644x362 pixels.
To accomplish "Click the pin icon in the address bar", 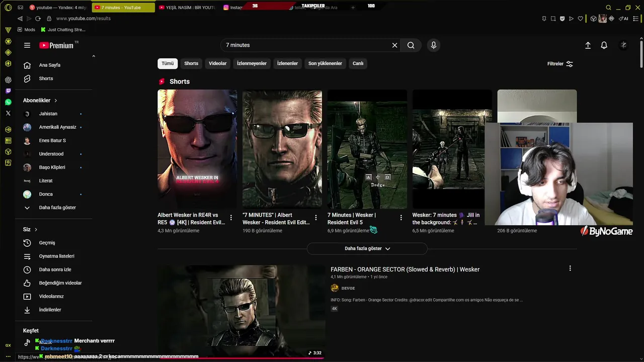I will point(544,19).
